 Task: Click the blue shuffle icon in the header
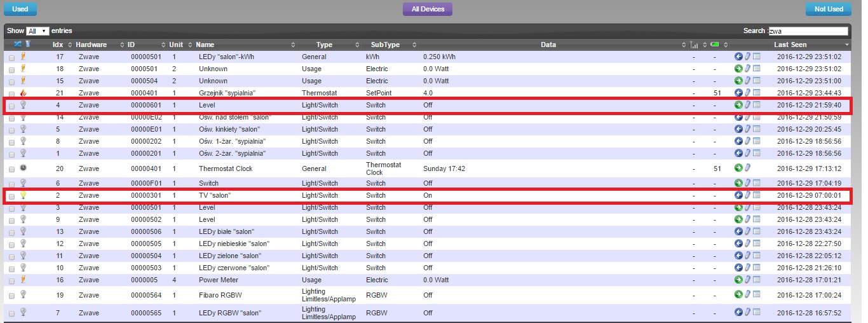click(x=18, y=45)
